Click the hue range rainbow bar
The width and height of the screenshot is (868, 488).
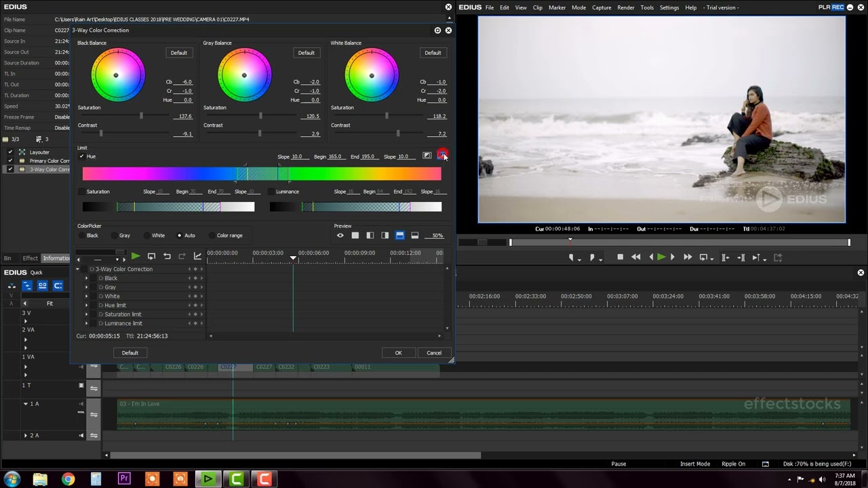click(x=262, y=174)
